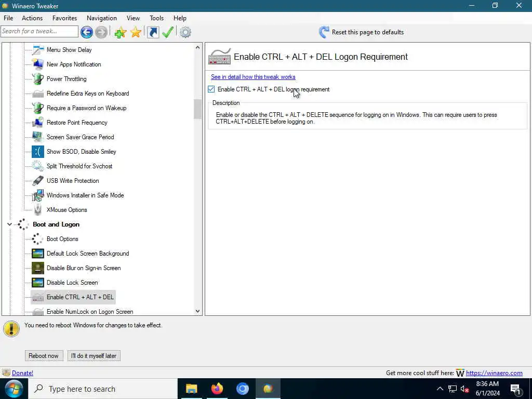Open the Tools menu
Screen dimensions: 532x399
[156, 18]
